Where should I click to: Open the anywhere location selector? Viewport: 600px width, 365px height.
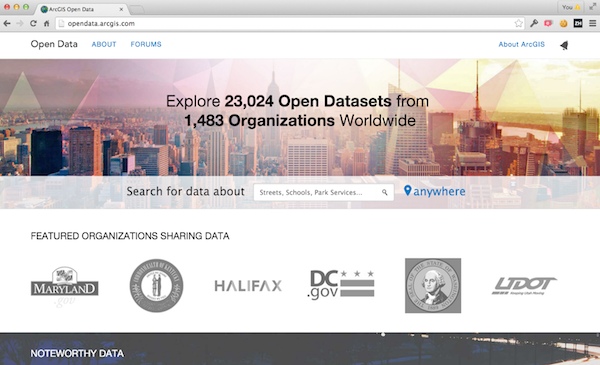click(x=435, y=191)
